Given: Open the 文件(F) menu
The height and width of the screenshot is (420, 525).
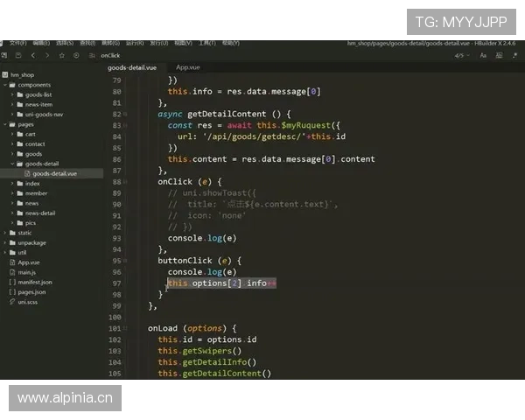Looking at the screenshot, I should coord(17,42).
